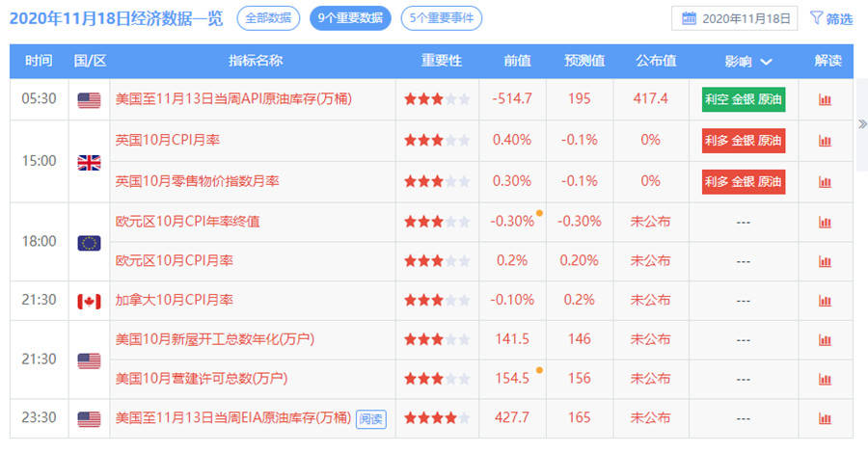Click 利多 金银 原油 tag in 零售物价指数 row

[x=744, y=181]
